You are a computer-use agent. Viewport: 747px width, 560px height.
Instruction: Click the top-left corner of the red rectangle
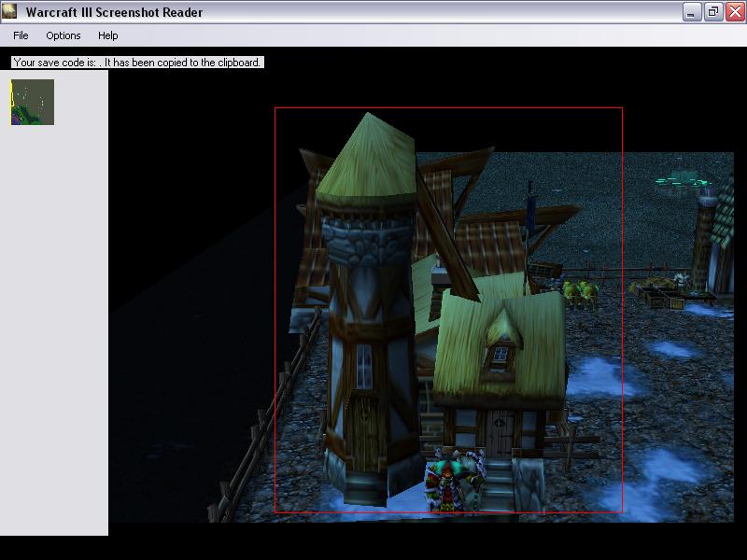[x=275, y=108]
